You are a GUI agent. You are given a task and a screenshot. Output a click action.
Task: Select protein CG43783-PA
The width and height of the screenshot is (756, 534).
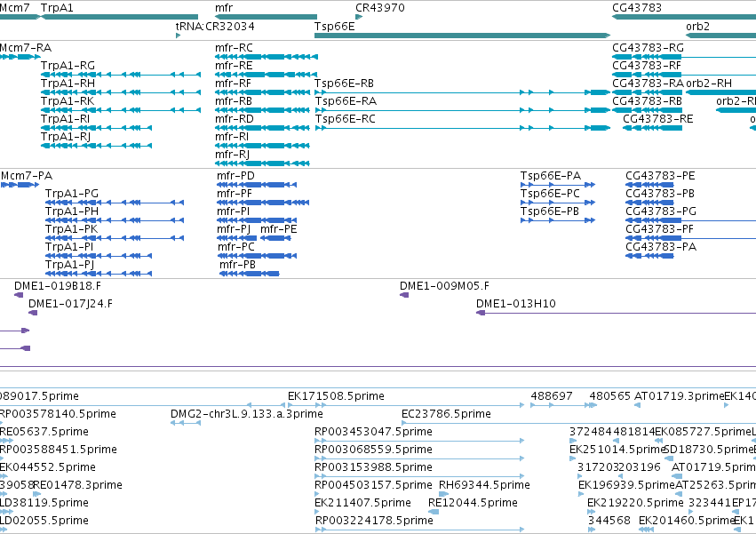pyautogui.click(x=649, y=256)
